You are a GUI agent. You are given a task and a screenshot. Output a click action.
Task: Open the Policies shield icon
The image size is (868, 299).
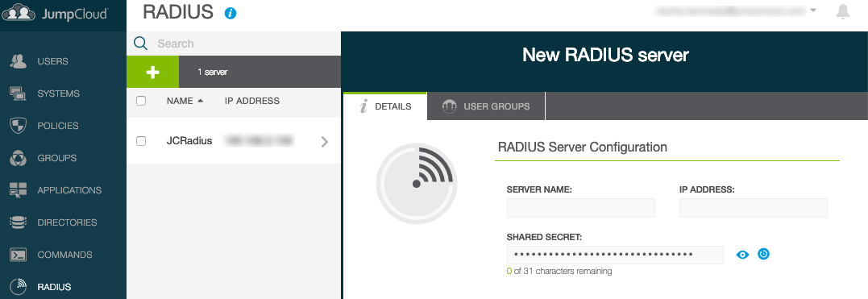(19, 126)
